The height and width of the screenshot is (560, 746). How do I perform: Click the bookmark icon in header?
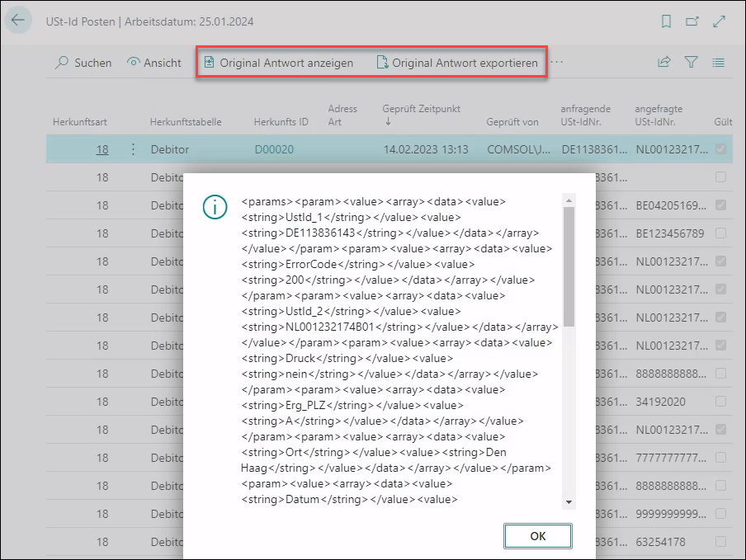[667, 21]
